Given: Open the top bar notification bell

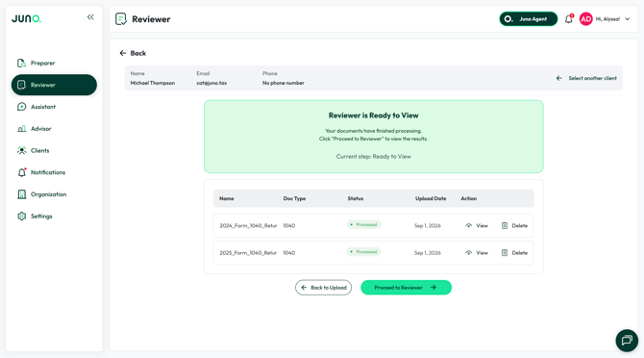Looking at the screenshot, I should point(568,19).
